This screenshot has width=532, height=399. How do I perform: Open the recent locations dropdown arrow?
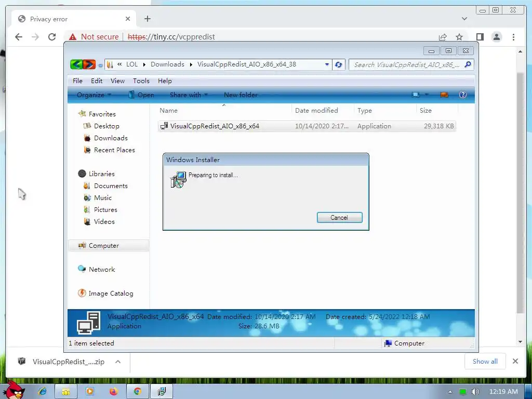(100, 65)
